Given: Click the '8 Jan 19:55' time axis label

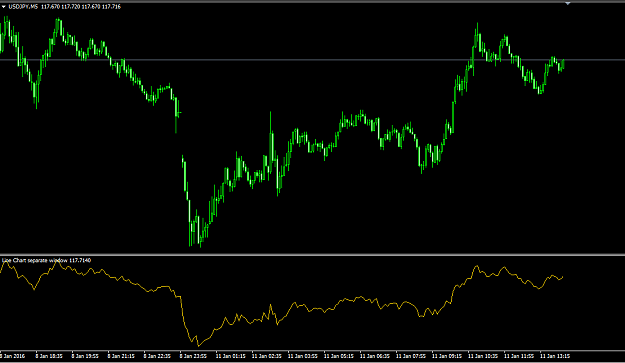Looking at the screenshot, I should pos(85,356).
